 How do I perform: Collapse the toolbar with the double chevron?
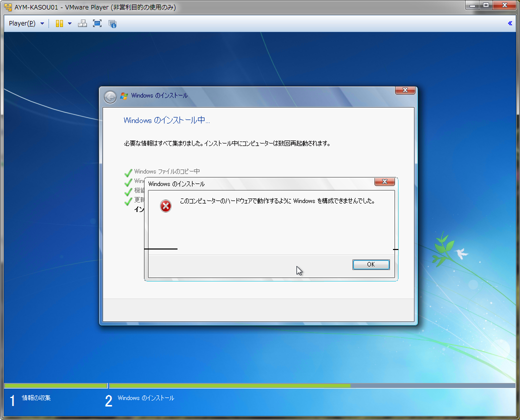coord(510,23)
